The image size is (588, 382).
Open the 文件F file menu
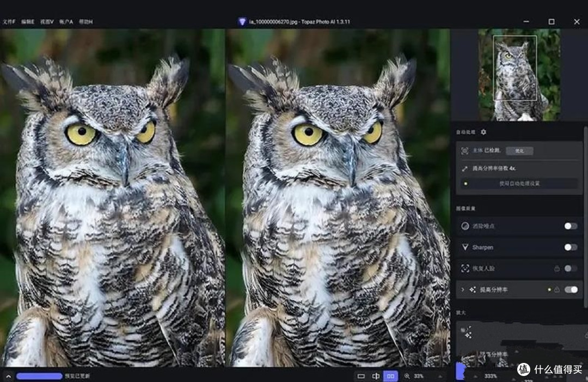point(9,22)
